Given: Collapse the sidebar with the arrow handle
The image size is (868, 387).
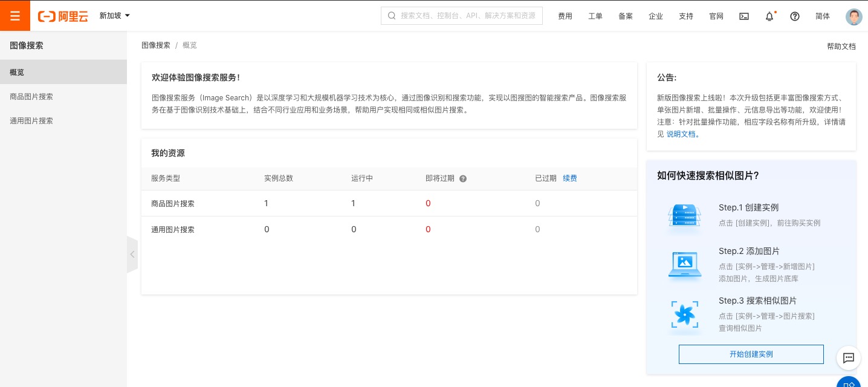Looking at the screenshot, I should [132, 255].
